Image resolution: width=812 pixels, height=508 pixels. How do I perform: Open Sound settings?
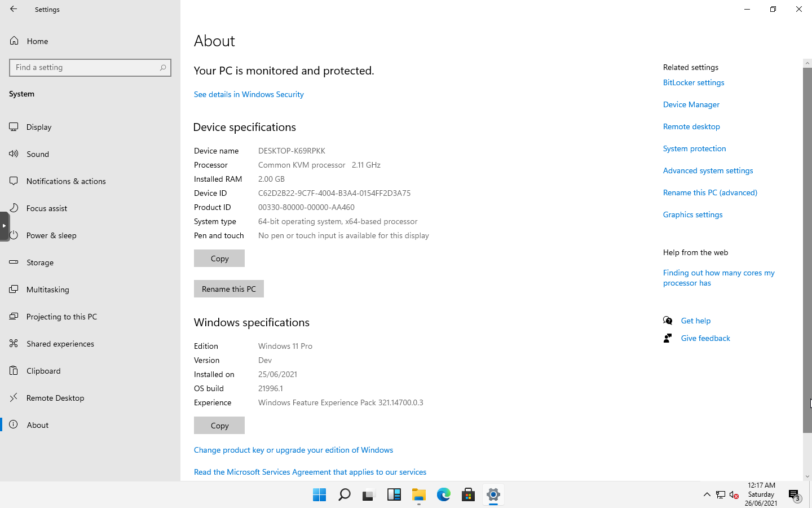tap(90, 154)
